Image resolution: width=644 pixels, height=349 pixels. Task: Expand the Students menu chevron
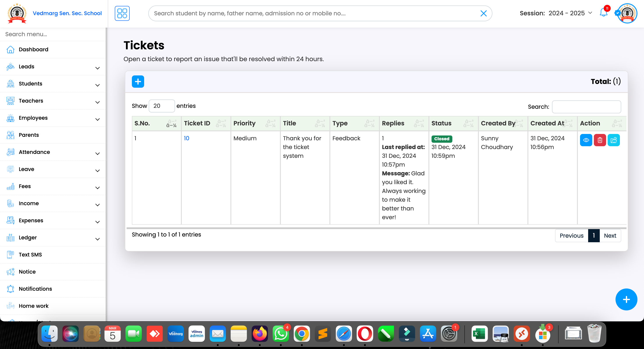(x=97, y=85)
